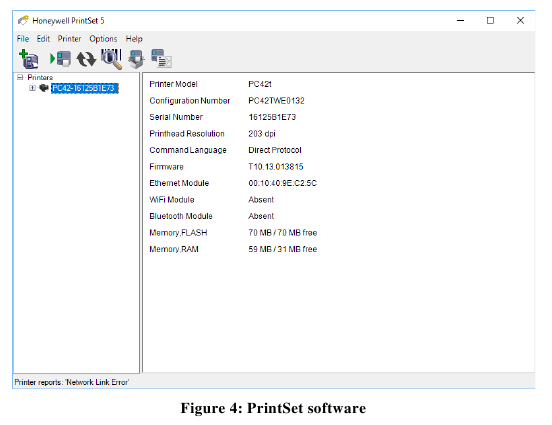Click the Firmware version value T10.13.013815
This screenshot has width=552, height=425.
pos(276,167)
